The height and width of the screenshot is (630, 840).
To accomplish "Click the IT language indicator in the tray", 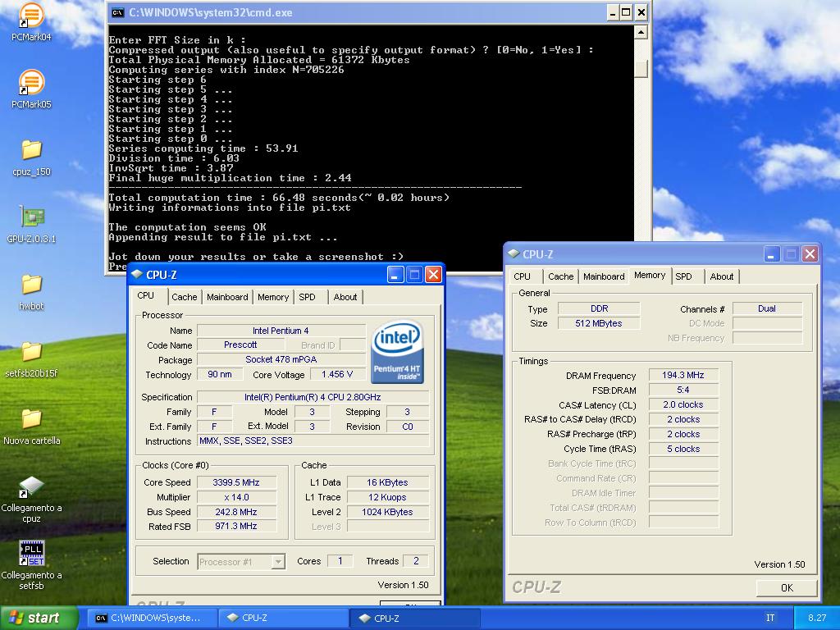I will pos(769,618).
